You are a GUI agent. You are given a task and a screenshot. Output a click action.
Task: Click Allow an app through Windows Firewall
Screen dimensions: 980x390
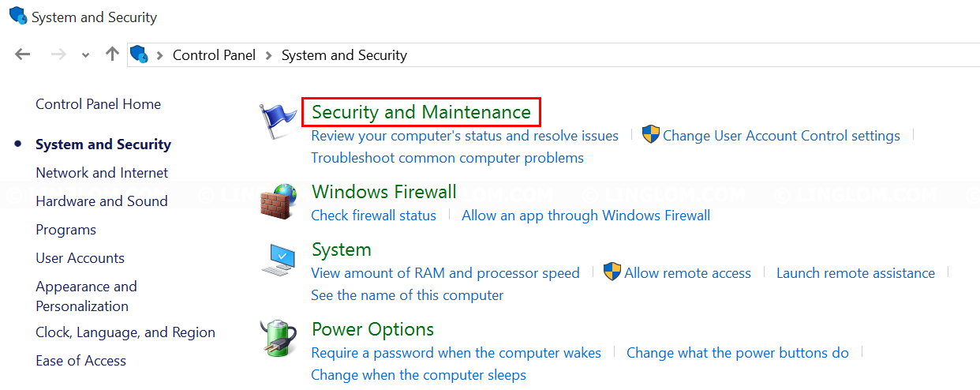pyautogui.click(x=585, y=216)
